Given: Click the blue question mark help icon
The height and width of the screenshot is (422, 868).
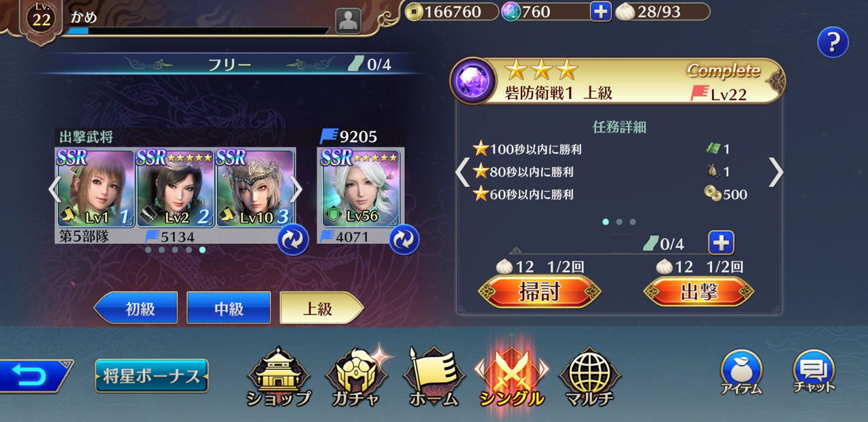Looking at the screenshot, I should (833, 43).
